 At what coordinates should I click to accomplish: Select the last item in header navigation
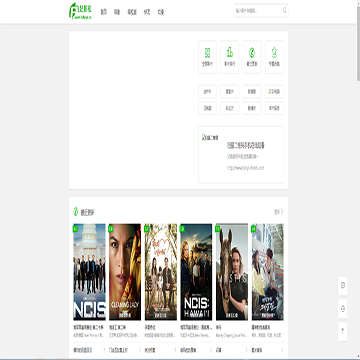tap(161, 12)
